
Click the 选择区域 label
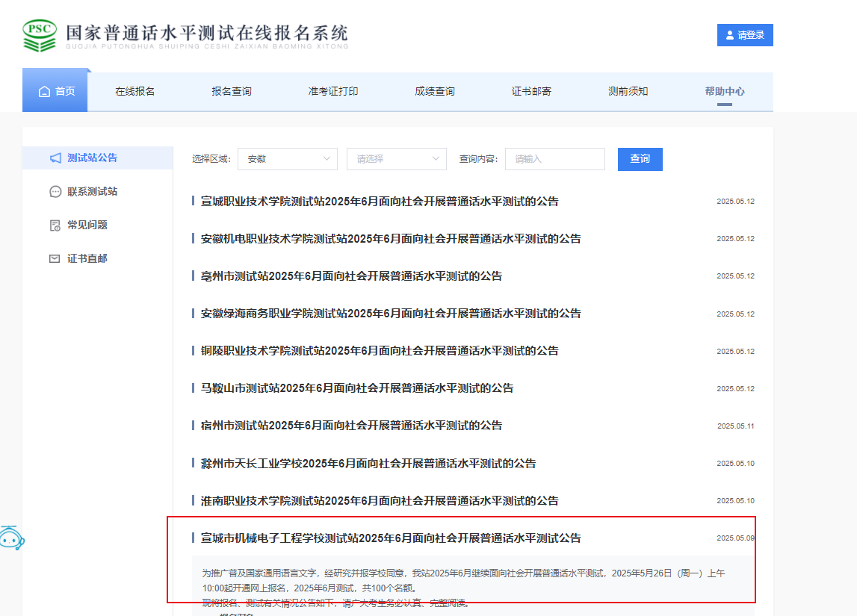[x=211, y=159]
